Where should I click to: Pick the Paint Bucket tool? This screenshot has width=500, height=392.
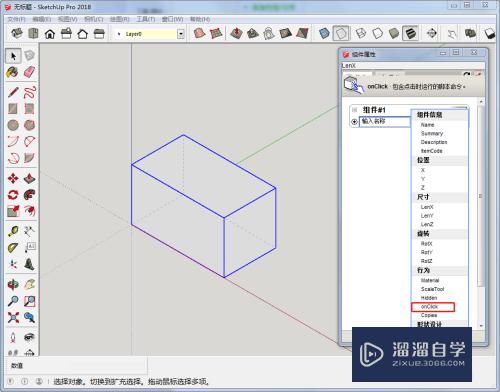pyautogui.click(x=13, y=72)
